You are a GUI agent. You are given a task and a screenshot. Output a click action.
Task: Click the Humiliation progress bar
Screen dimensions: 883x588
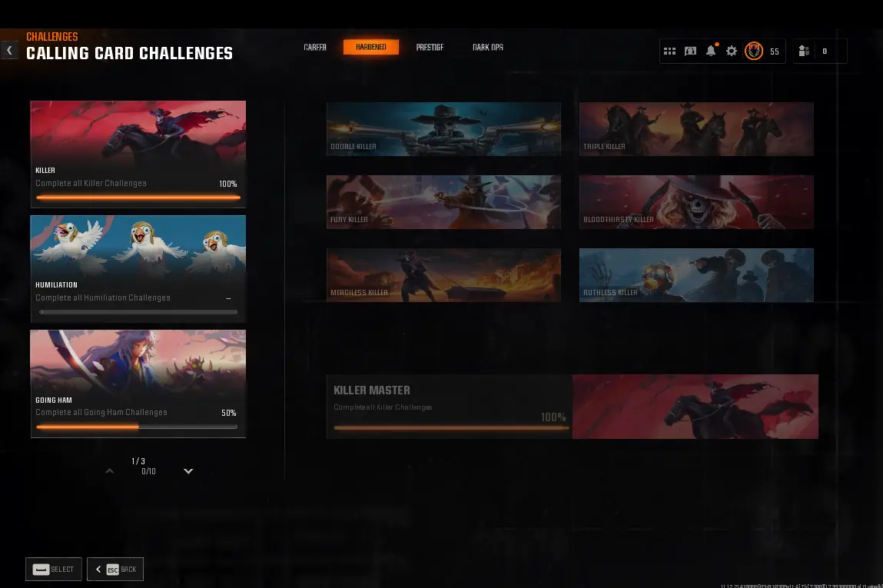[138, 312]
